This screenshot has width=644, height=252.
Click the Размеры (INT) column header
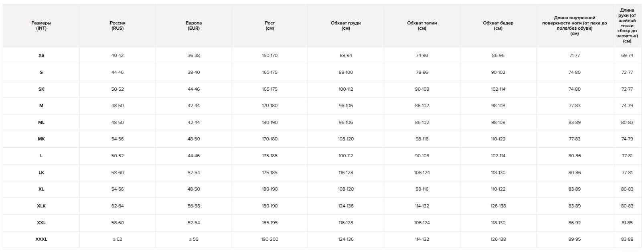point(41,26)
